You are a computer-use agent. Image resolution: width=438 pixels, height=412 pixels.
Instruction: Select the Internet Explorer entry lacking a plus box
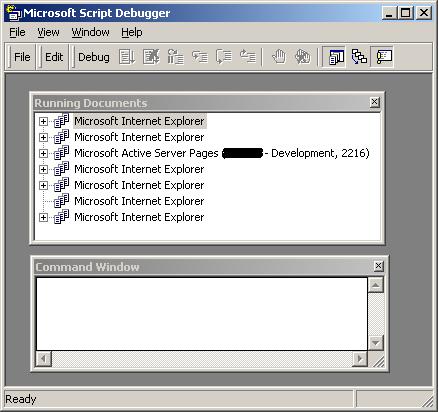[139, 201]
